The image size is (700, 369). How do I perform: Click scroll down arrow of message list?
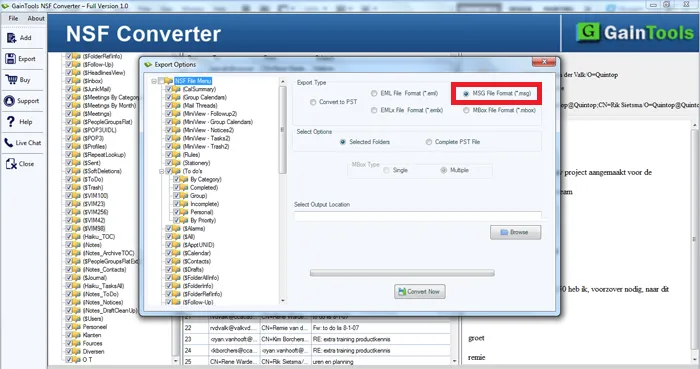[x=455, y=361]
